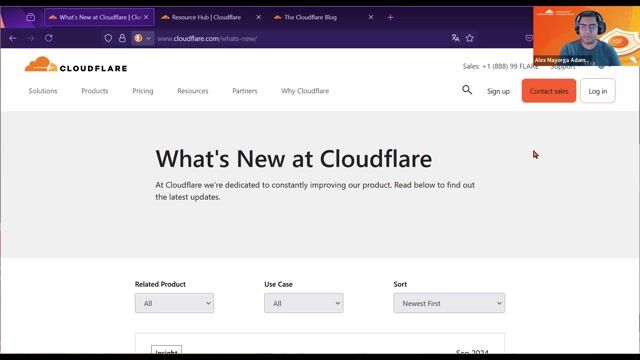Expand the Sort Newest First dropdown

449,303
